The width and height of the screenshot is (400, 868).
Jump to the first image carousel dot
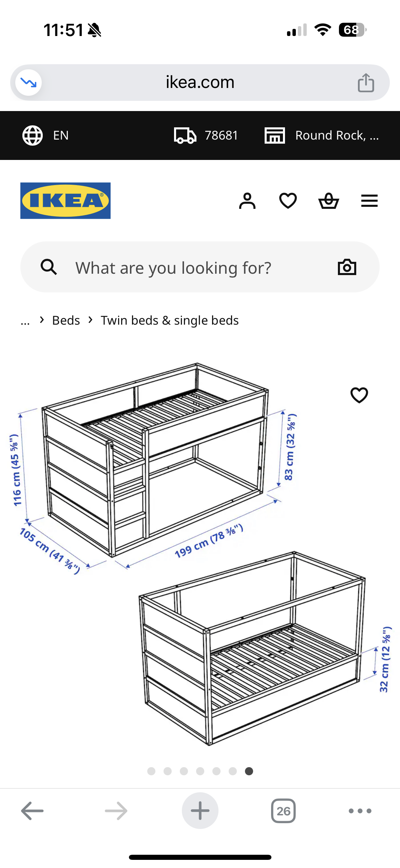coord(151,771)
